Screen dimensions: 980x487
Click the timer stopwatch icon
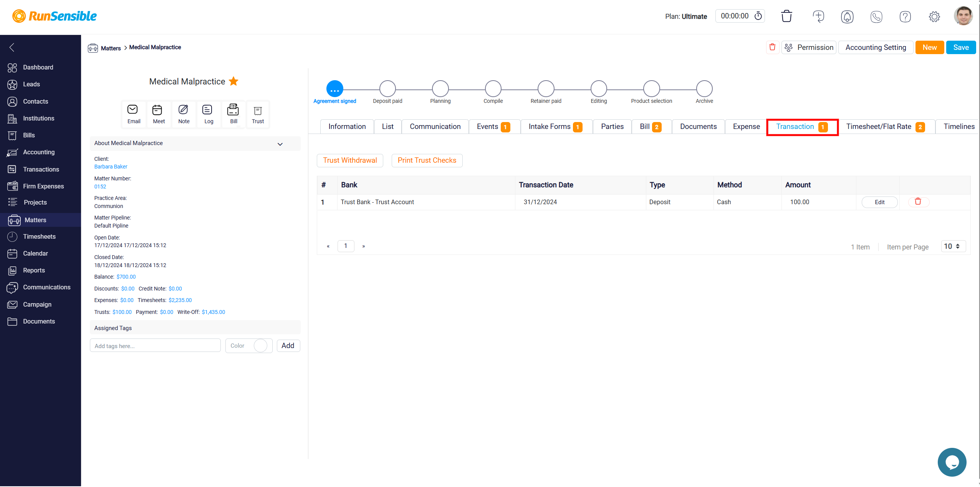click(x=758, y=16)
